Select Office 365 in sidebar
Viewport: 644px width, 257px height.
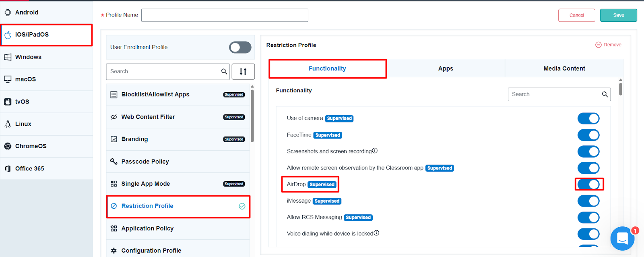coord(46,169)
